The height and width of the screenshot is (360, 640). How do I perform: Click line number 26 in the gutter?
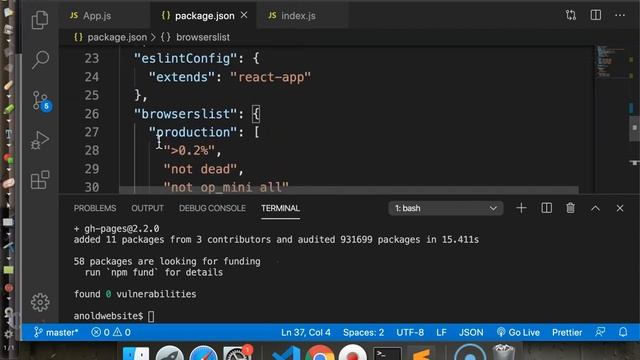(x=92, y=113)
